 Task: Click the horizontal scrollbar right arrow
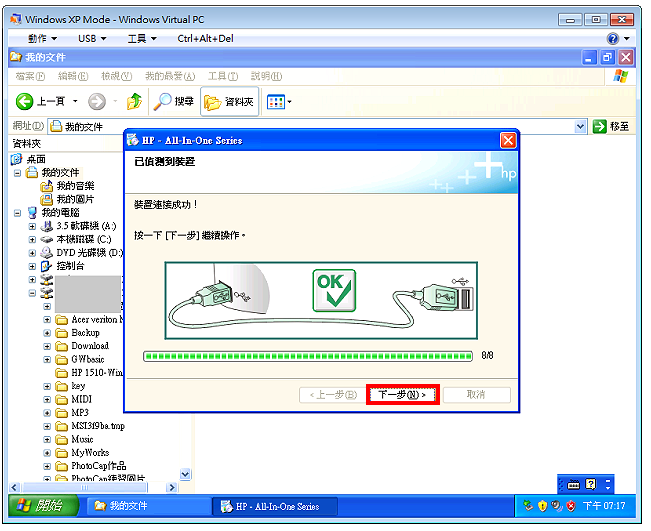[171, 487]
